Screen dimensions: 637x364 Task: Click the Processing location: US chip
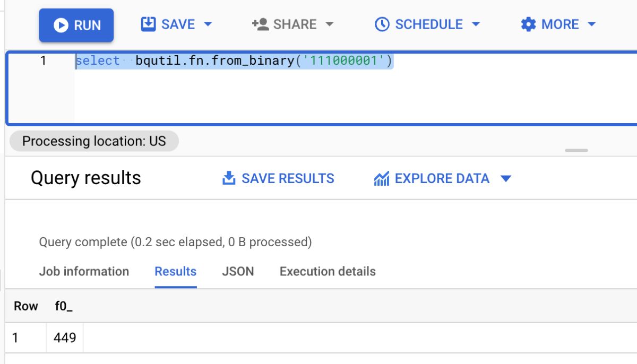(94, 141)
